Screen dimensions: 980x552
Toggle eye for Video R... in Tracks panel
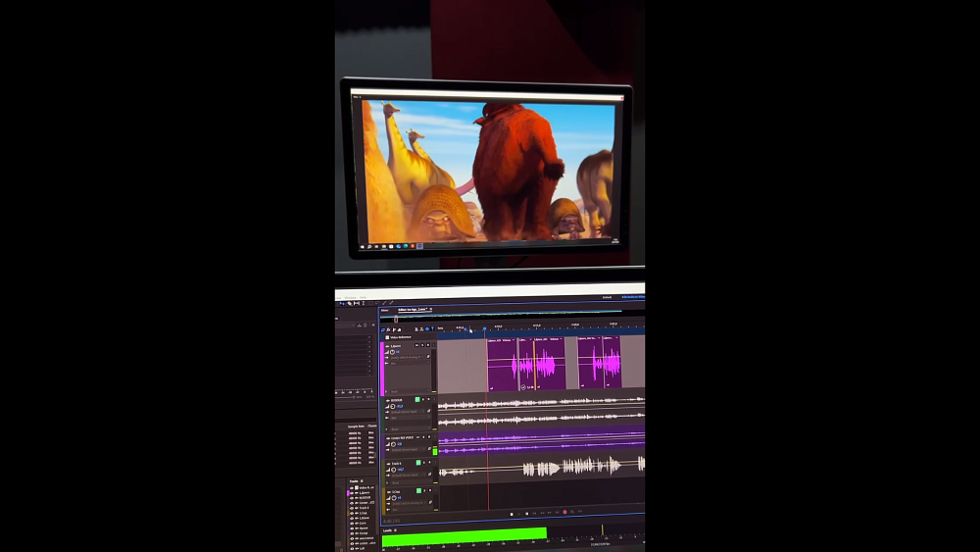click(352, 487)
